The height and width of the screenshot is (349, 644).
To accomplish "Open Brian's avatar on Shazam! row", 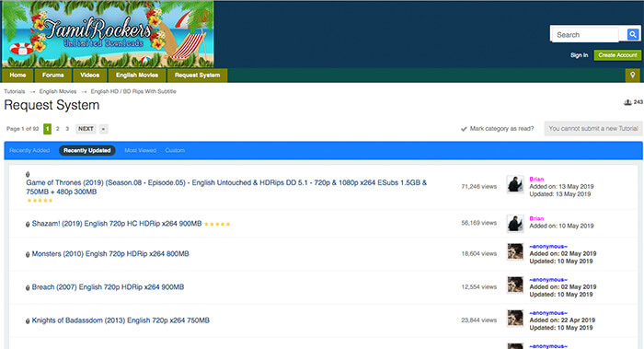I will pos(515,223).
